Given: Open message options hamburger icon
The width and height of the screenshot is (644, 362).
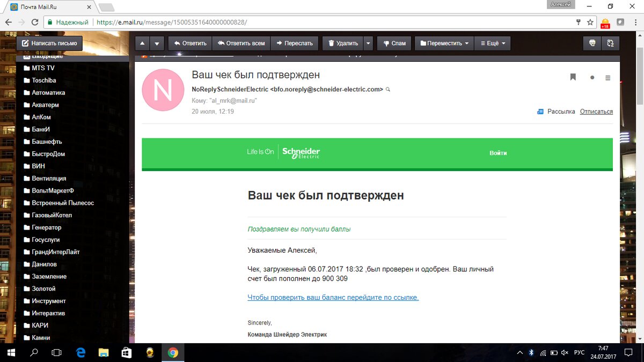Looking at the screenshot, I should coord(608,78).
